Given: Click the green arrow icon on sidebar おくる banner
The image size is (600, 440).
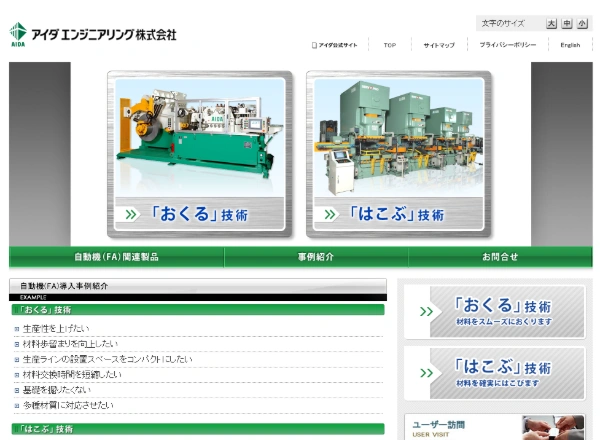Looking at the screenshot, I should (426, 312).
